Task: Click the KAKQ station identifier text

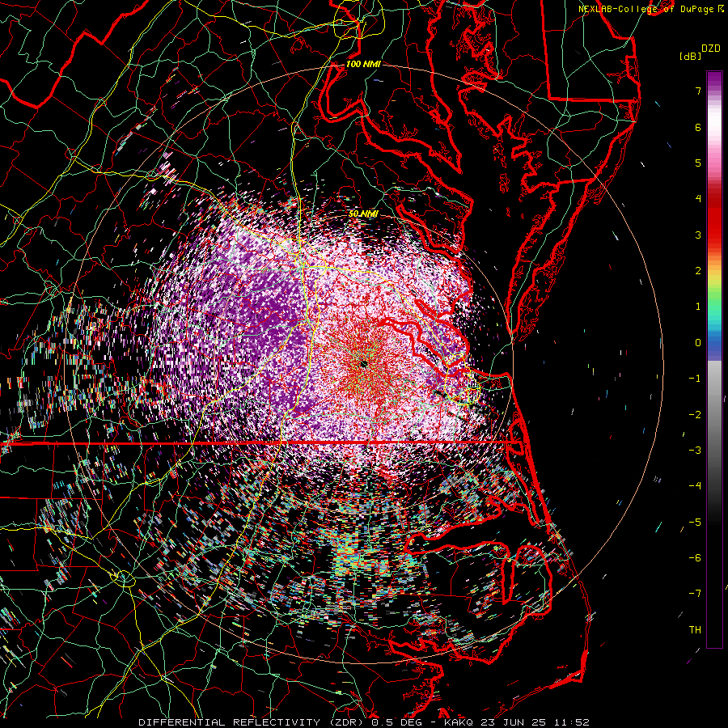Action: [459, 722]
